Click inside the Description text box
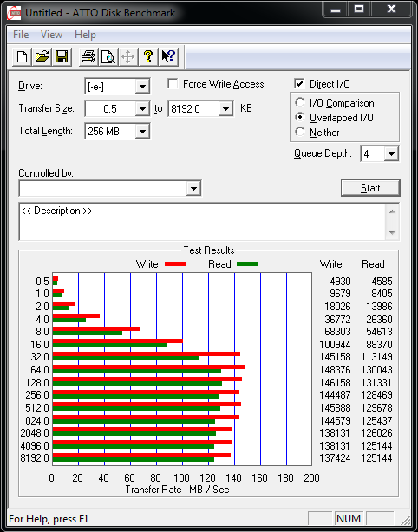This screenshot has height=532, width=418. pos(202,222)
